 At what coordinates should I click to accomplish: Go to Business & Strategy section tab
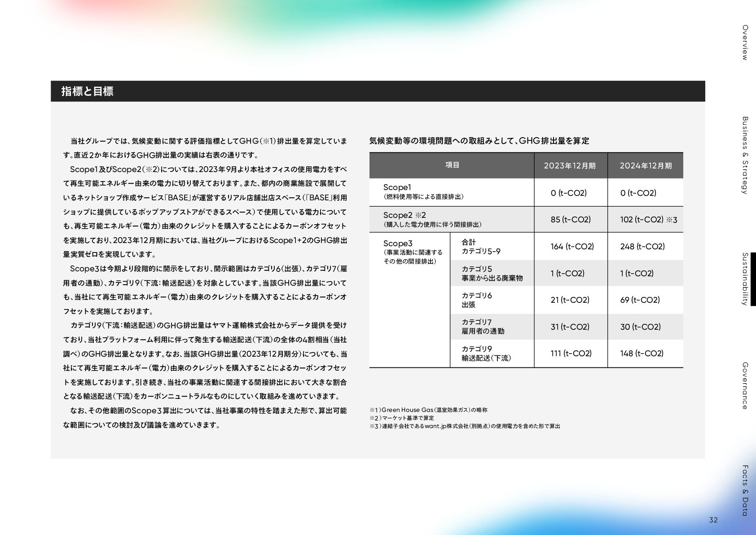[x=745, y=155]
